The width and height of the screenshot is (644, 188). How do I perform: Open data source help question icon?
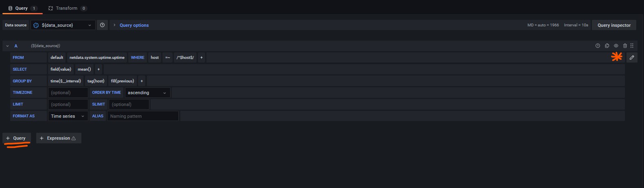pyautogui.click(x=102, y=25)
